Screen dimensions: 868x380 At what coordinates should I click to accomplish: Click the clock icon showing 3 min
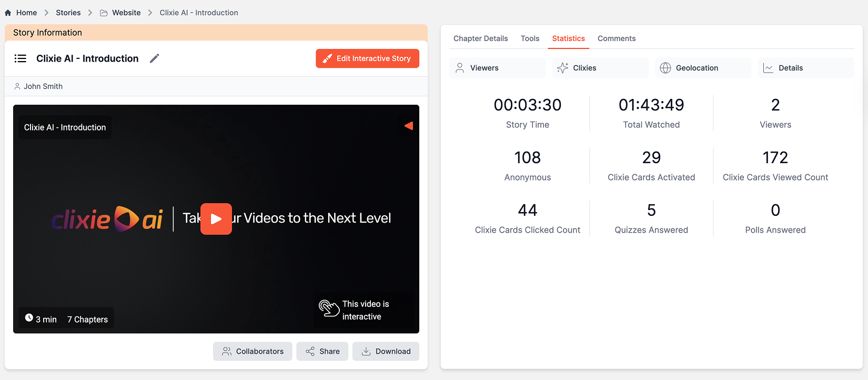29,318
